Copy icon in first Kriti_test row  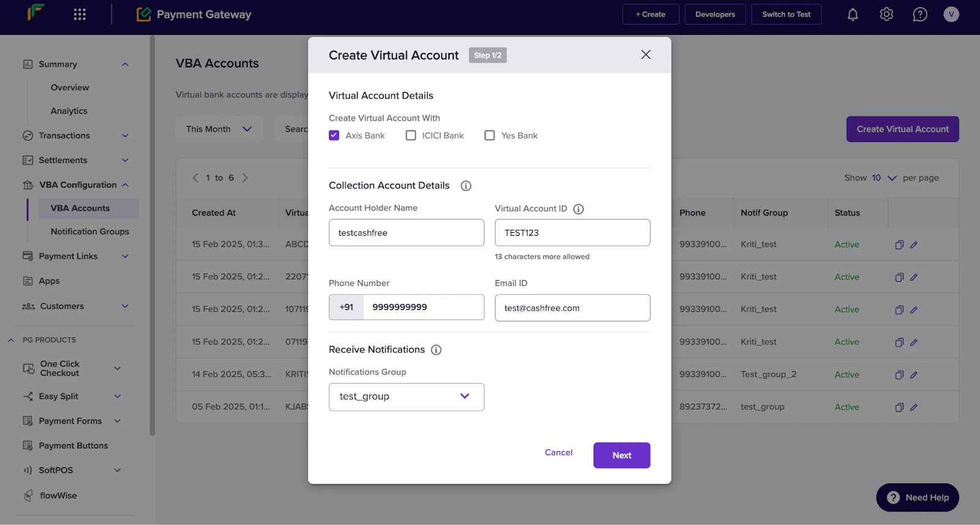899,244
